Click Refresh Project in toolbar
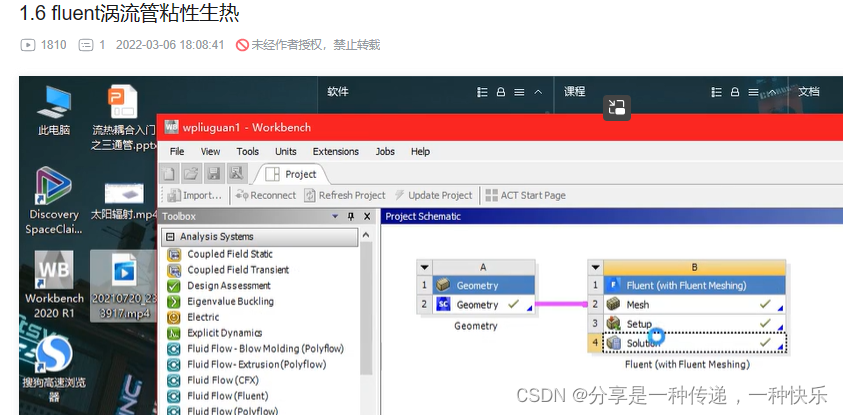Screen dimensions: 843x415 click(345, 195)
